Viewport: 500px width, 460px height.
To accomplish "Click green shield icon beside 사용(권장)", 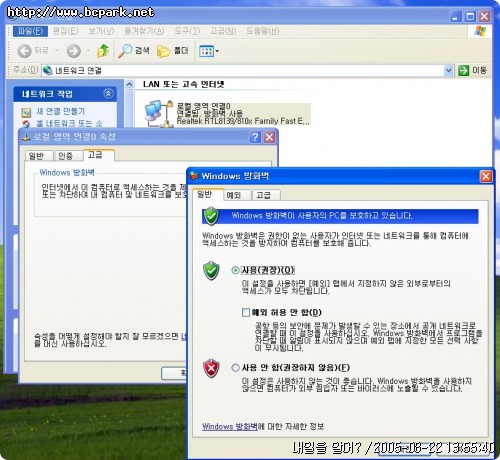I will [x=211, y=270].
